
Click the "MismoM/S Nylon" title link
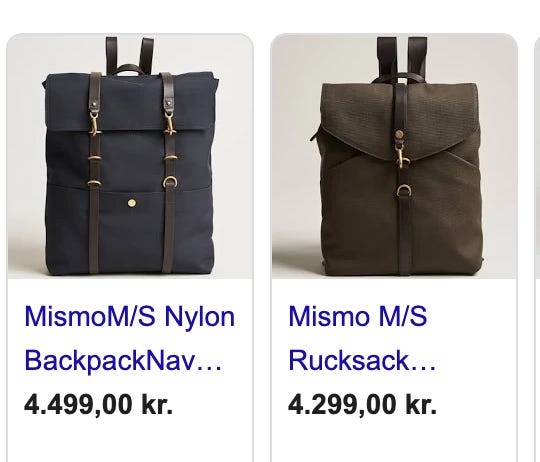click(130, 316)
